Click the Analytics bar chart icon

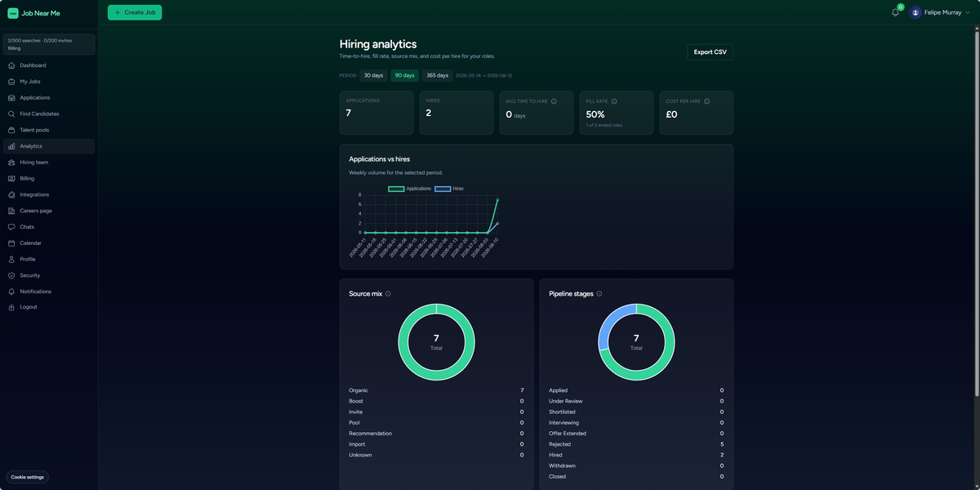[11, 146]
